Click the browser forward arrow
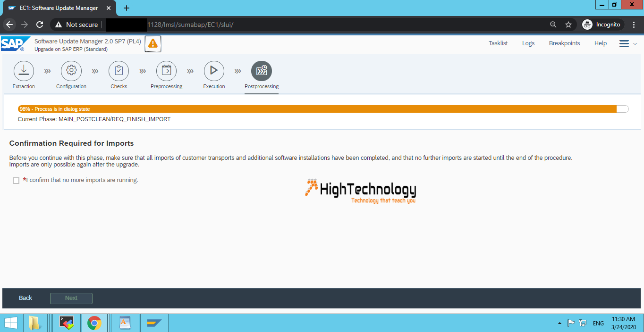The height and width of the screenshot is (332, 644). tap(25, 25)
